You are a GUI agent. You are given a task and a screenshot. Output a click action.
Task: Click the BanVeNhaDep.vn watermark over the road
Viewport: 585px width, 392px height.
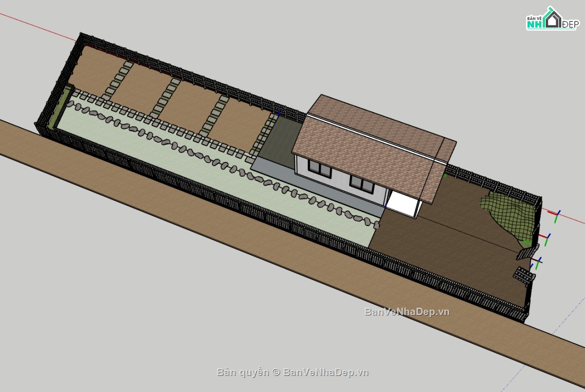click(x=407, y=312)
